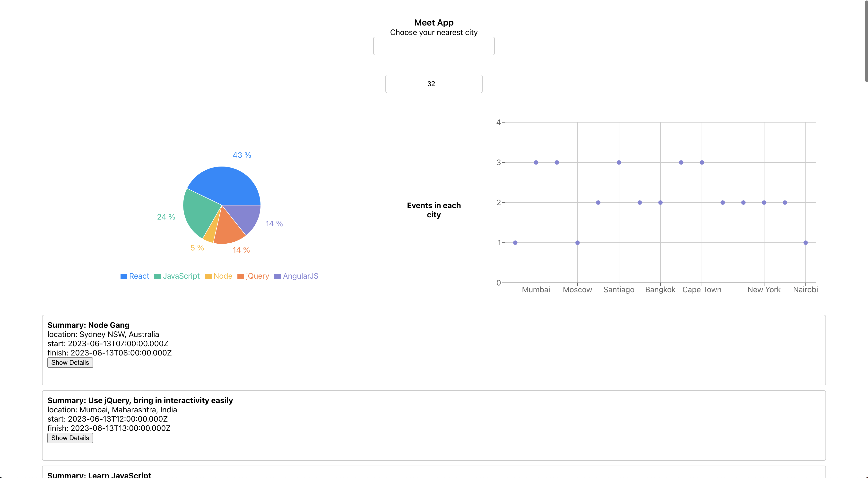Click the React legend color swatch

coord(124,276)
